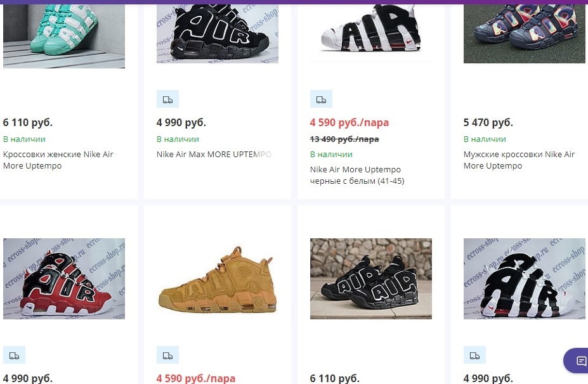This screenshot has height=384, width=588.
Task: Click delivery truck icon below the tan suede sneaker
Action: 167,355
